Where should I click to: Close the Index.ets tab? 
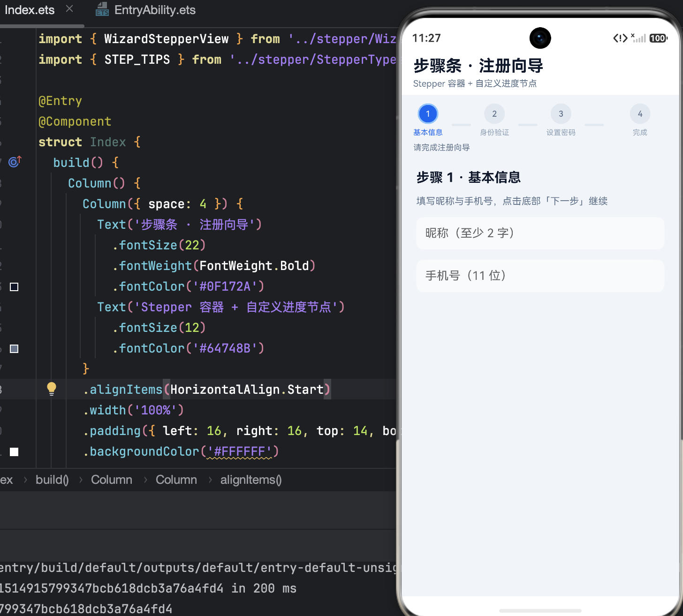[x=69, y=9]
